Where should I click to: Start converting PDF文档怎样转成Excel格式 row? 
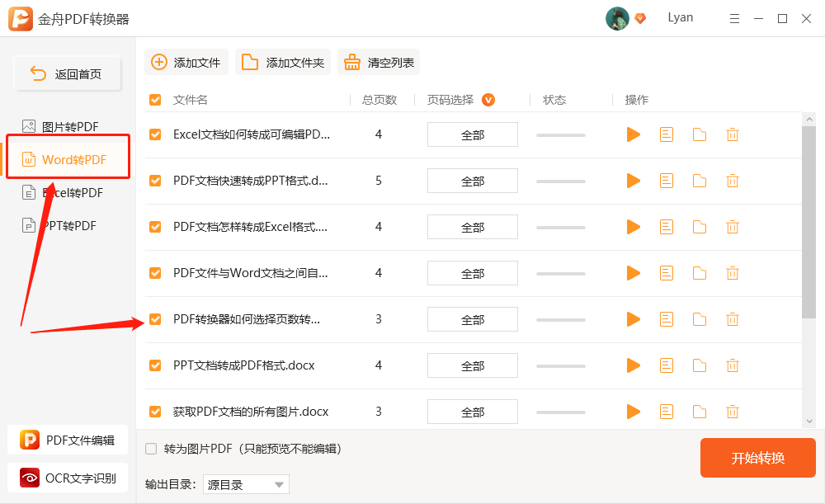634,228
